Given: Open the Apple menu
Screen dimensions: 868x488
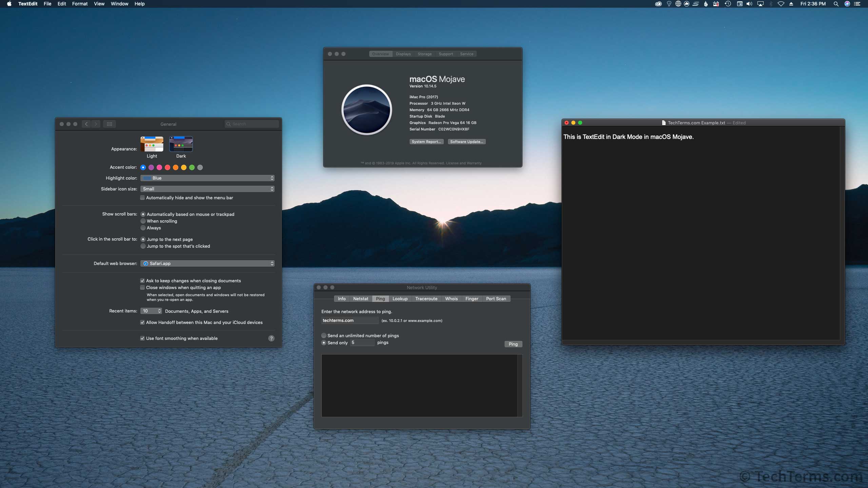Looking at the screenshot, I should (9, 4).
